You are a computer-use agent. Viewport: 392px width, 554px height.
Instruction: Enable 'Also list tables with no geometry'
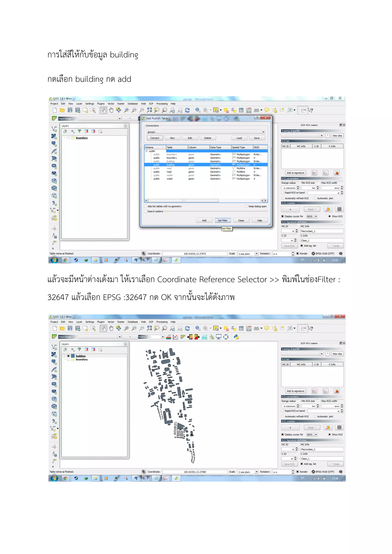(x=145, y=206)
